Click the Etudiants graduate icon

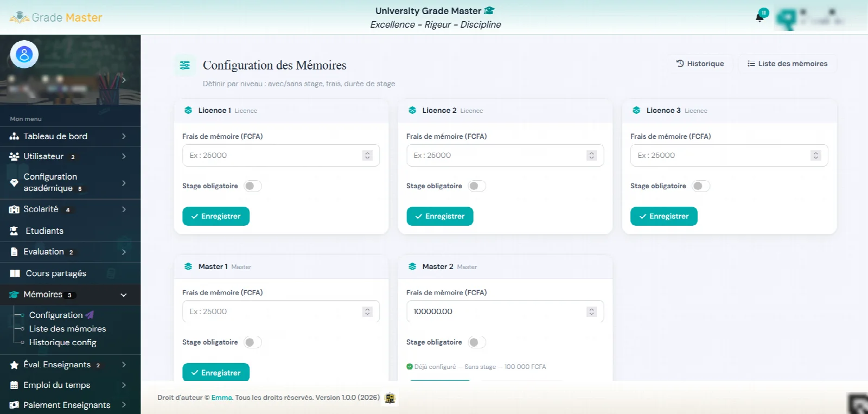(x=14, y=231)
